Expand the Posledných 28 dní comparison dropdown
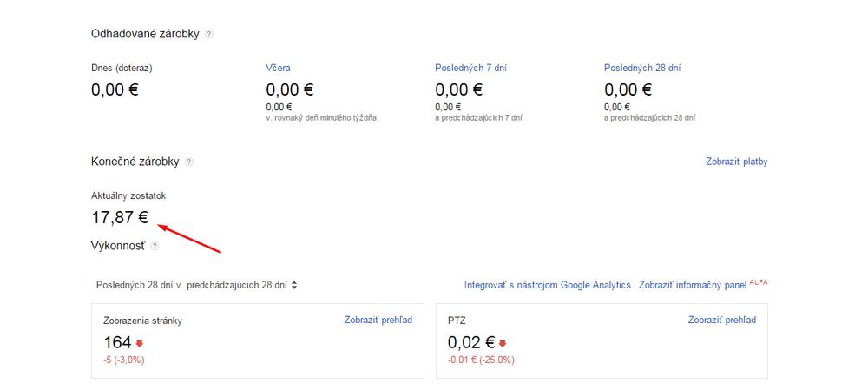Viewport: 868px width, 390px height. (198, 285)
